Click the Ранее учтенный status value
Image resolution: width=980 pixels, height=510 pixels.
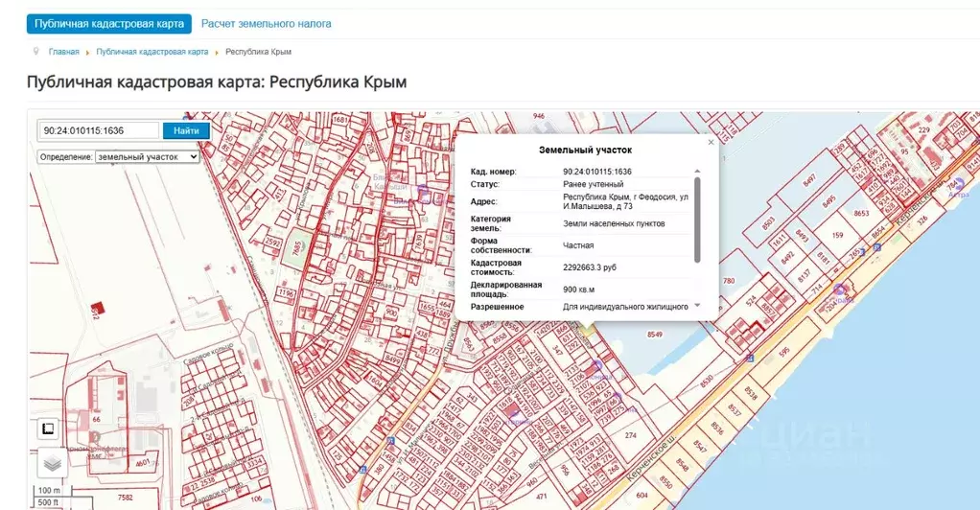click(594, 184)
